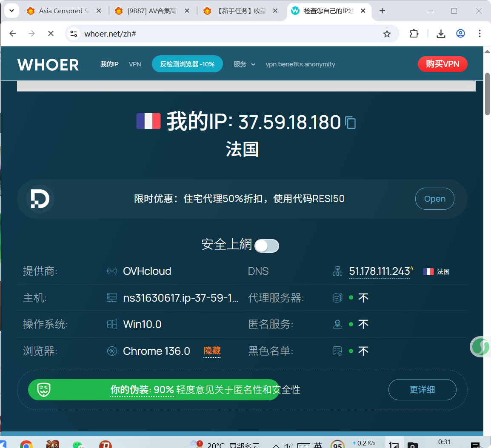Click the blacklist icon
This screenshot has height=448, width=491.
coord(337,351)
